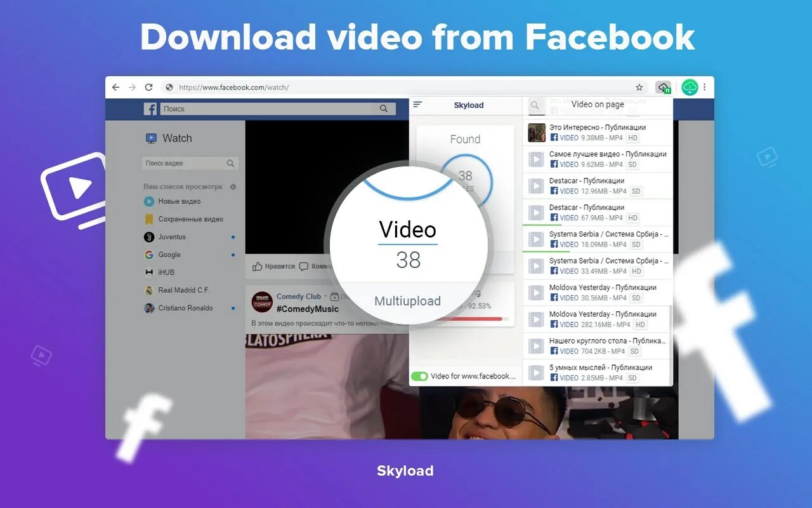Download Самое лучшее видео 9.62MB
Screen dimensions: 812x508
[597, 159]
